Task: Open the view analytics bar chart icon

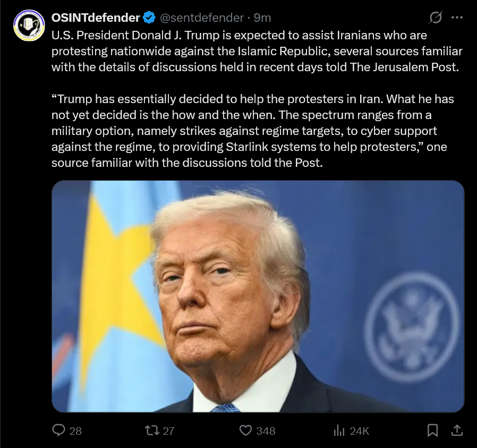Action: click(339, 430)
